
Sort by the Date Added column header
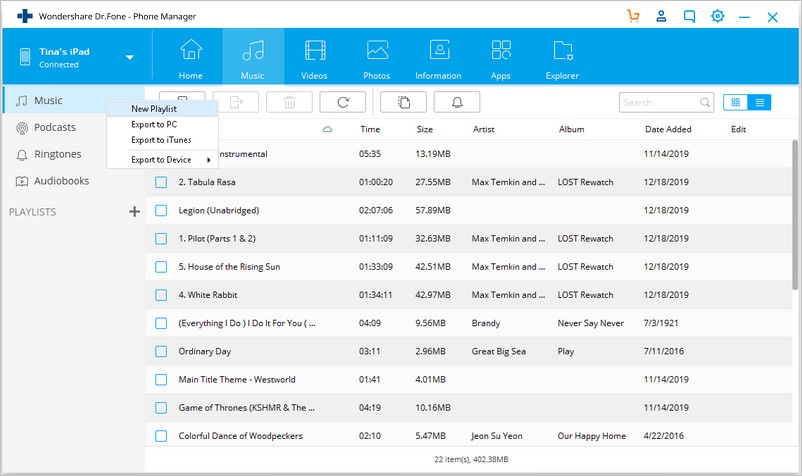(x=668, y=129)
